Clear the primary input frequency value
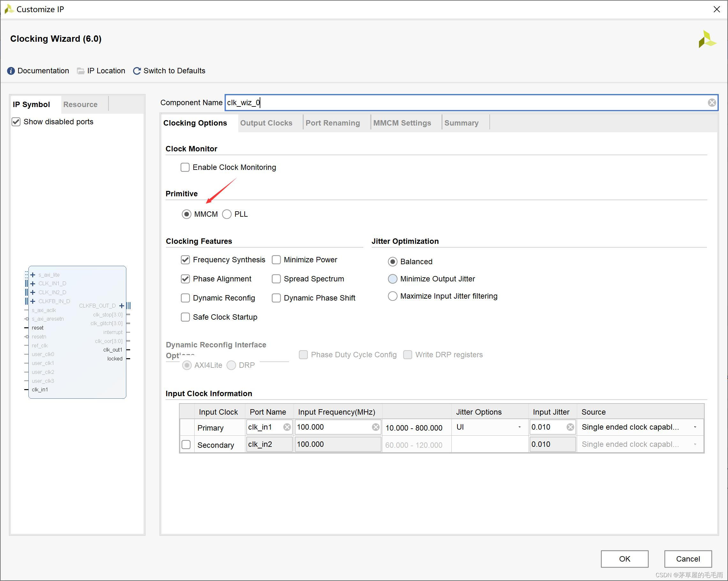This screenshot has height=581, width=728. [x=375, y=427]
